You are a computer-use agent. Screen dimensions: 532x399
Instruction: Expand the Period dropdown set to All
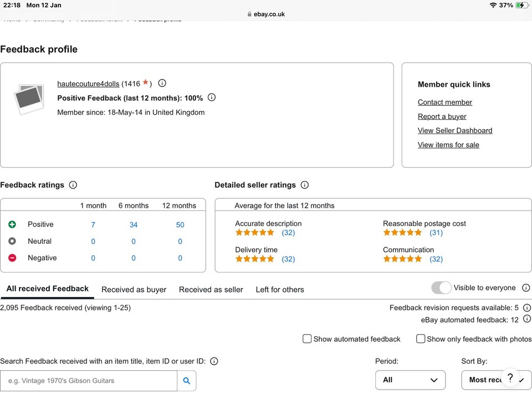coord(410,380)
